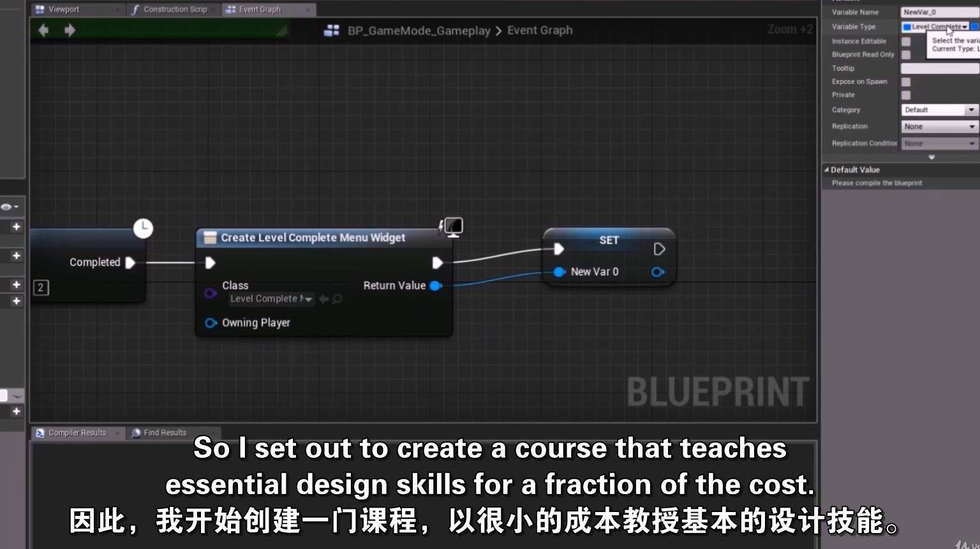Click the SET node output exec pin
This screenshot has height=549, width=980.
pos(659,249)
